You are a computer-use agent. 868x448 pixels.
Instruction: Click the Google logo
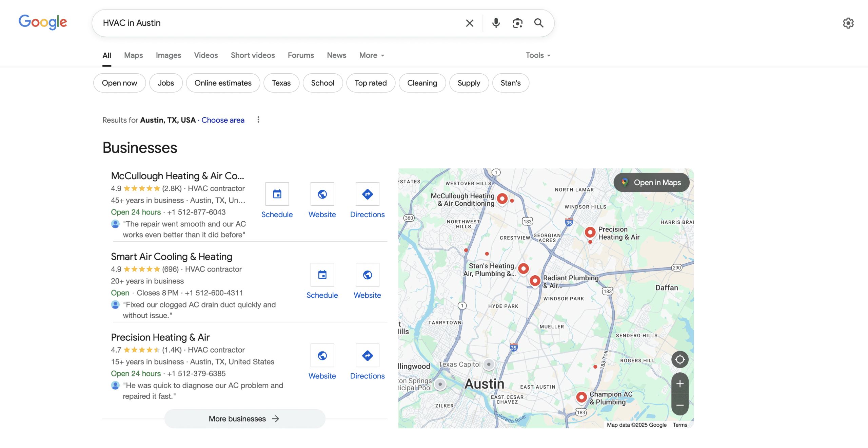coord(43,22)
